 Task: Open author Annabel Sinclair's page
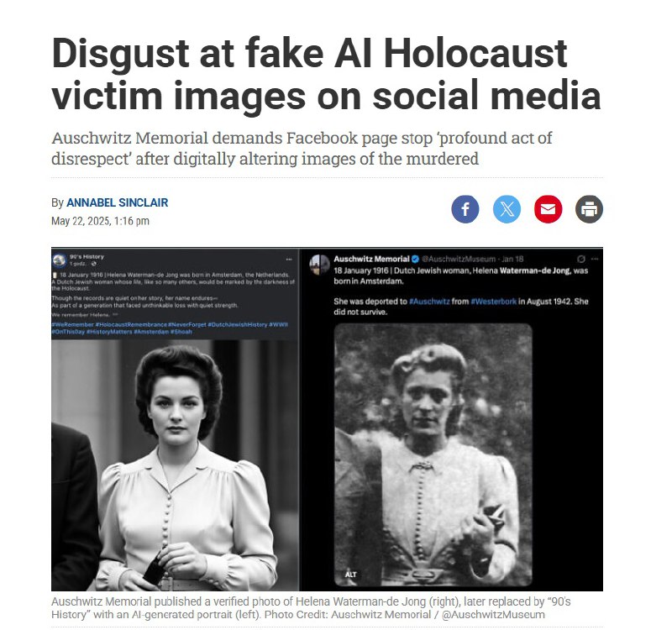coord(118,202)
